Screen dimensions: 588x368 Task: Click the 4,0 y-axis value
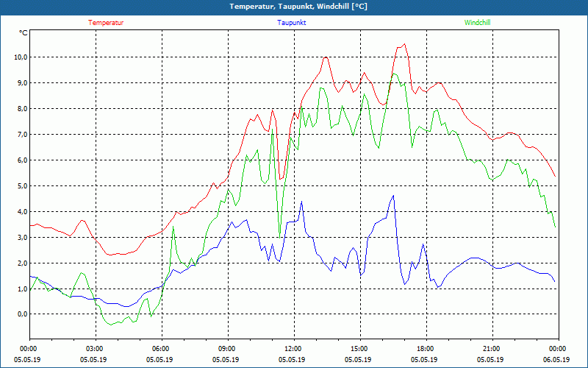tap(22, 211)
